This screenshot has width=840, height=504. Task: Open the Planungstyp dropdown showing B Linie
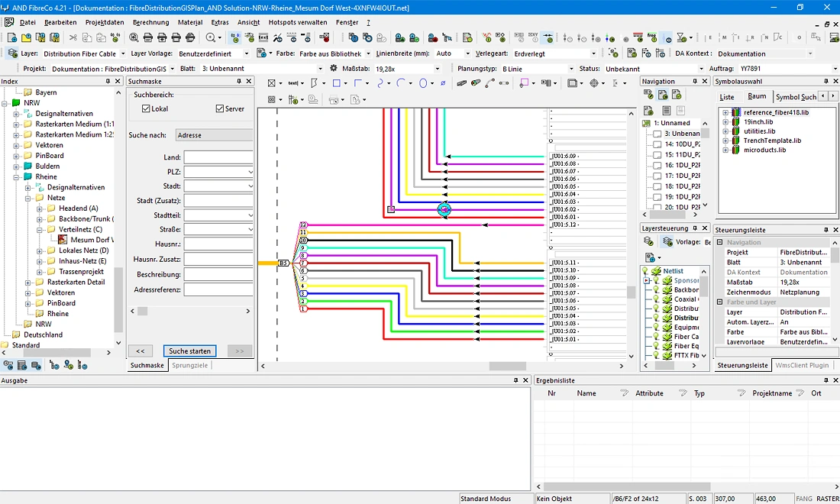[571, 69]
